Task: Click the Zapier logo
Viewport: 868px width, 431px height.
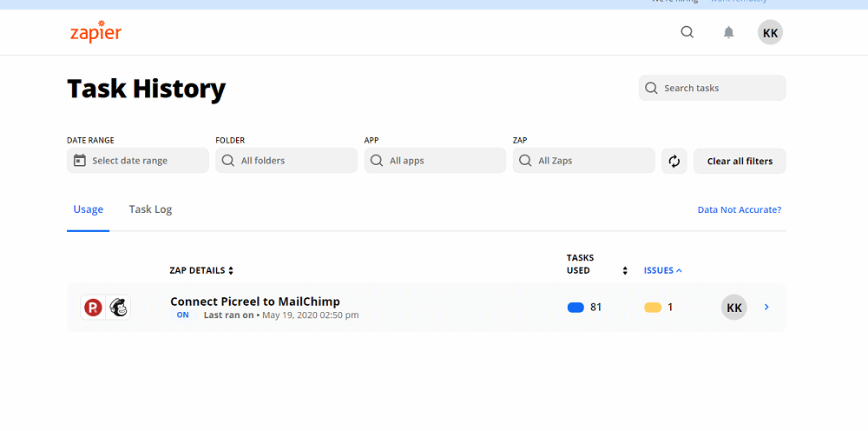Action: click(95, 31)
